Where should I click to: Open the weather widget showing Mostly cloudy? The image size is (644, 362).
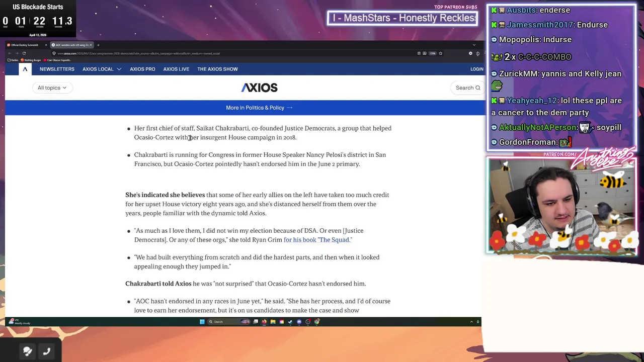[x=18, y=322]
